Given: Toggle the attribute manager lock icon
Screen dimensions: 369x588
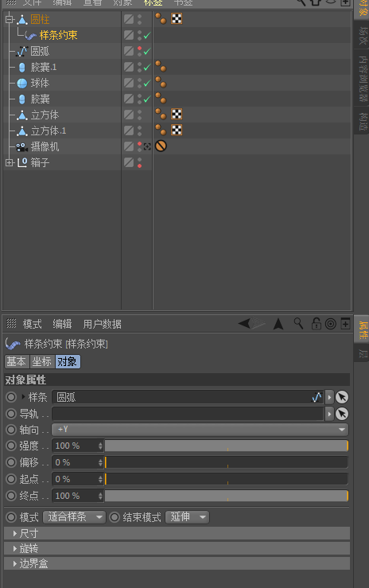Looking at the screenshot, I should coord(317,324).
